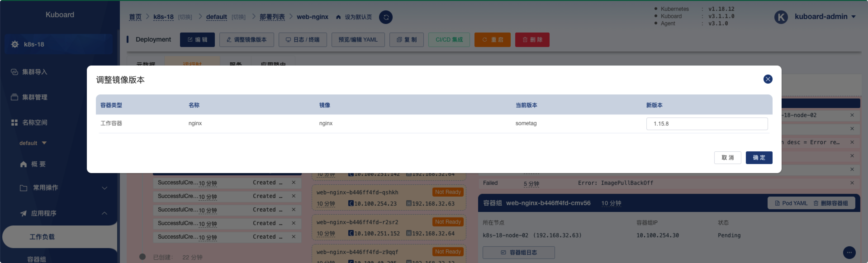
Task: Click 5 分钟 in the Failed event row
Action: pos(531,183)
